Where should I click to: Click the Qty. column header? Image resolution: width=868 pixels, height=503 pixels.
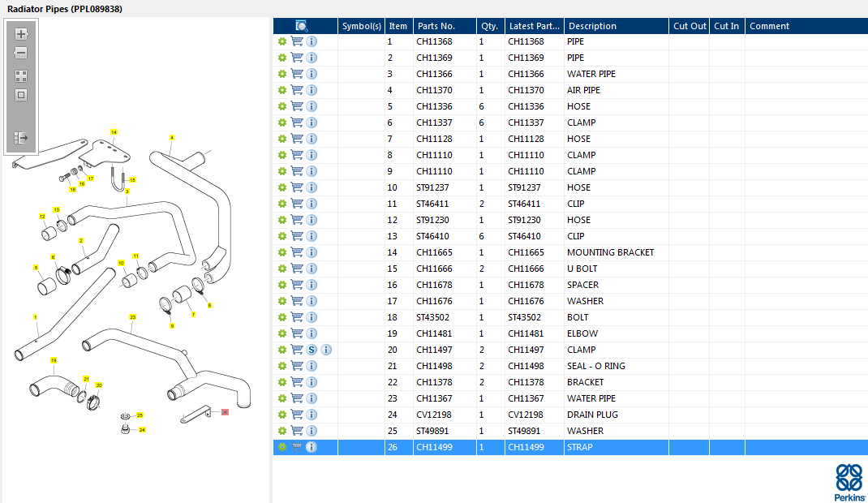click(x=488, y=26)
